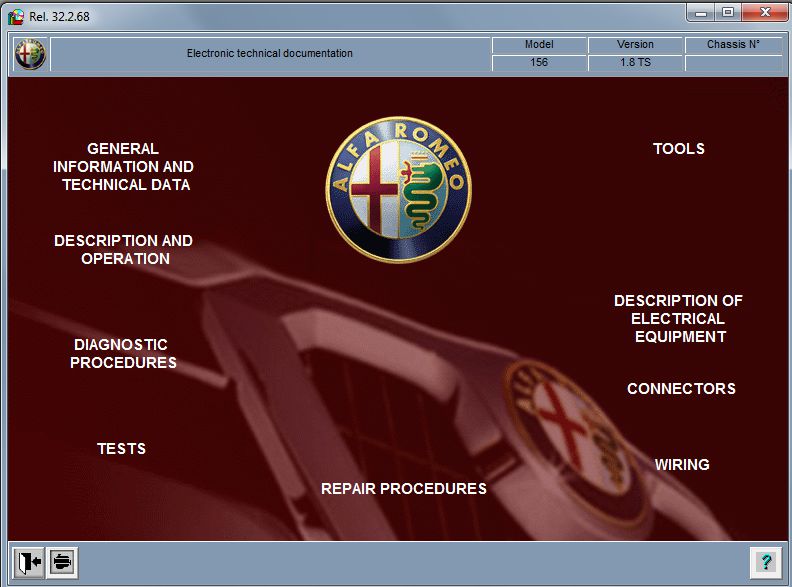Click the large central Alfa Romeo emblem
Viewport: 792px width, 587px height.
click(399, 190)
